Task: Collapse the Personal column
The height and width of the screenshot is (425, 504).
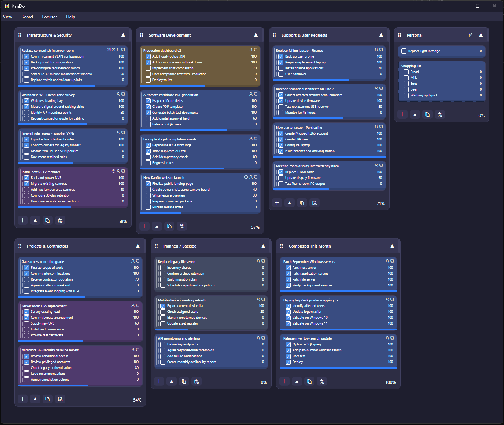Action: point(481,35)
